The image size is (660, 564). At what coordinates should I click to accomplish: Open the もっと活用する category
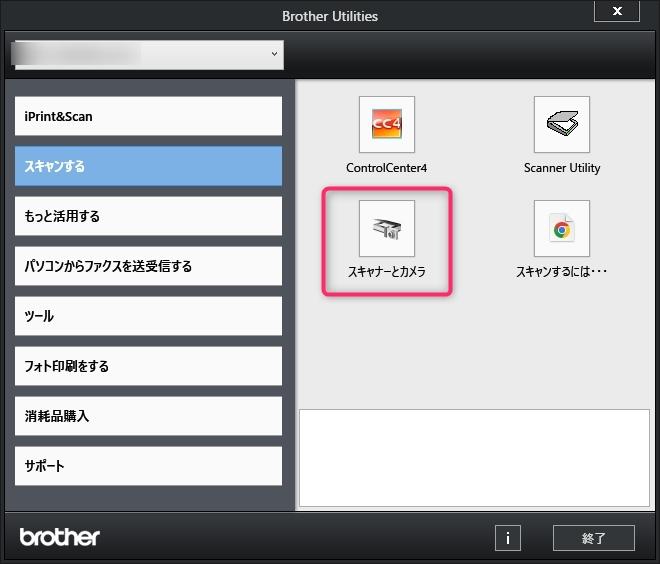(148, 216)
